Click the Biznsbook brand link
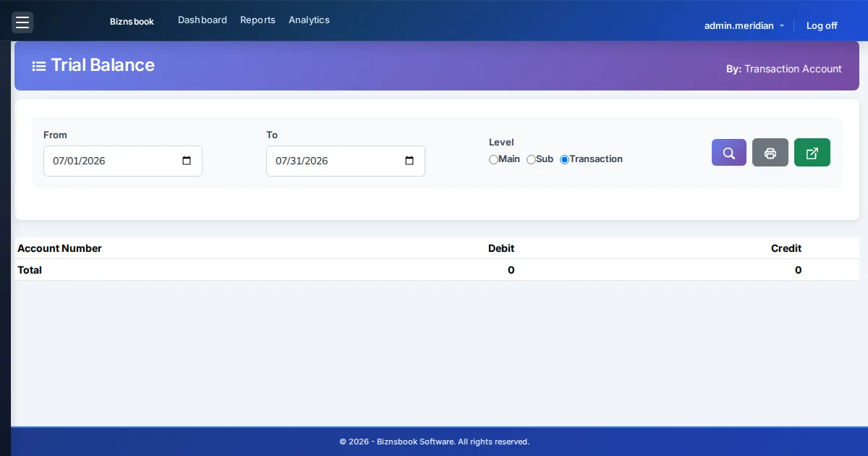Viewport: 868px width, 456px height. [132, 22]
